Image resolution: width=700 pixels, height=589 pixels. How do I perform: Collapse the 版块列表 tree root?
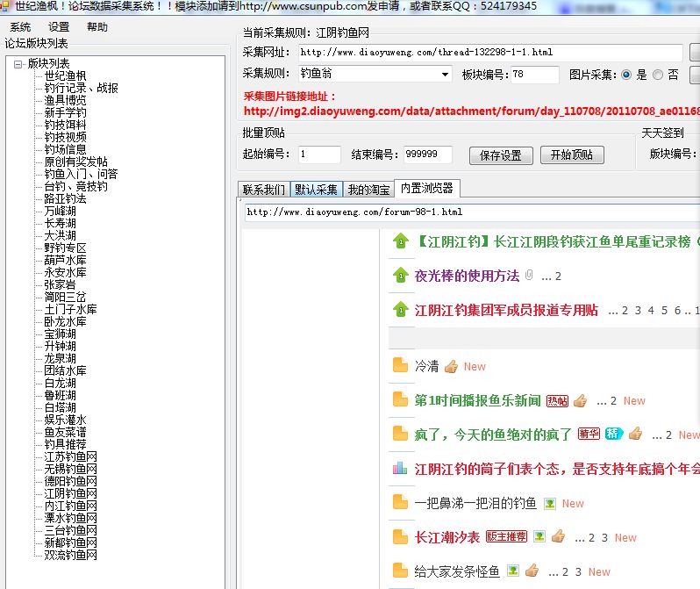[x=18, y=64]
